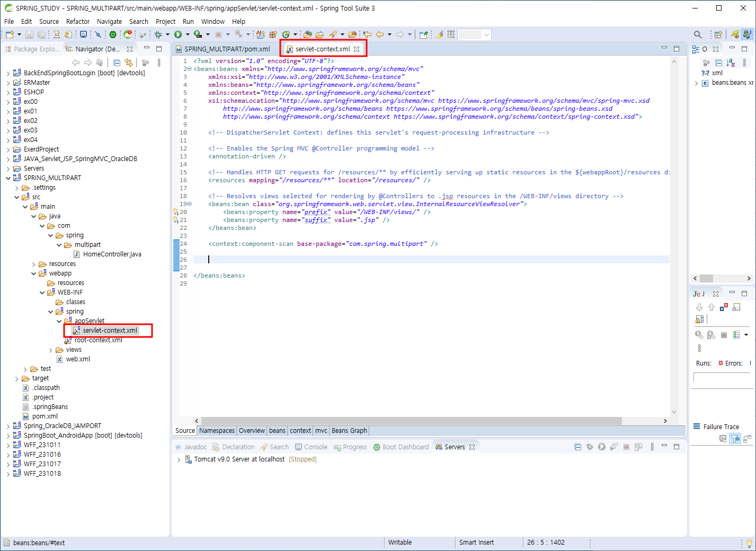Open the Console view tab
This screenshot has width=756, height=551.
click(312, 447)
